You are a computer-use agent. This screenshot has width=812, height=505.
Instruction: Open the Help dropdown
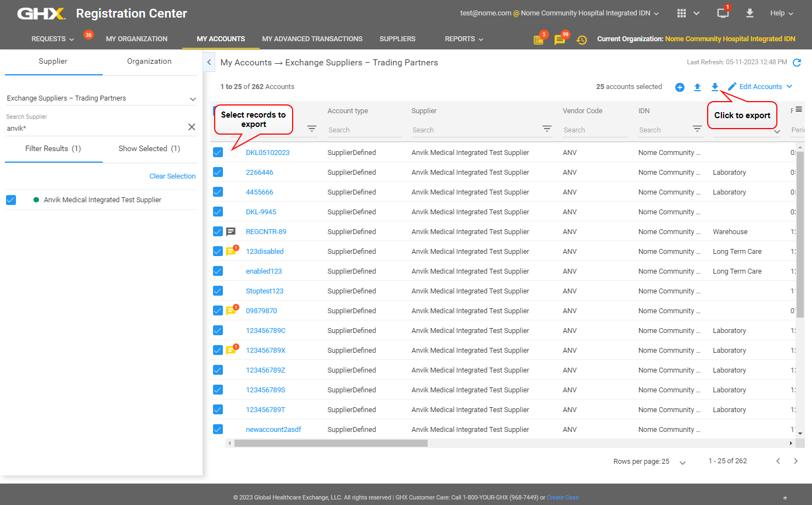782,13
